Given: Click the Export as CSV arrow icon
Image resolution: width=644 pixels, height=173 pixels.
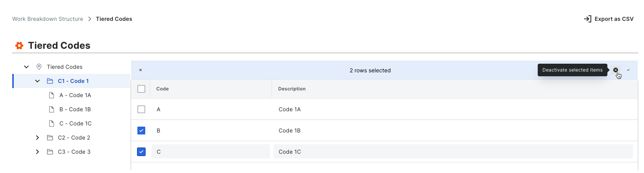Looking at the screenshot, I should point(588,19).
